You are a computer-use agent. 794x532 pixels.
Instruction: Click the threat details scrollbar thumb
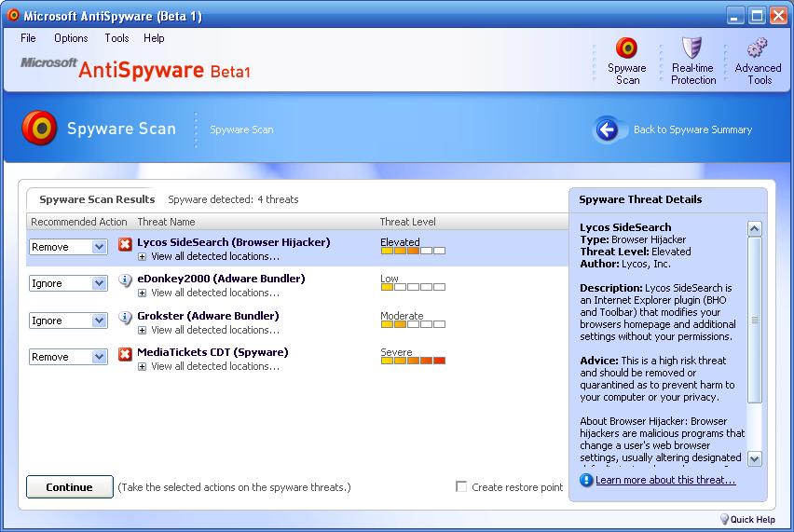[755, 320]
